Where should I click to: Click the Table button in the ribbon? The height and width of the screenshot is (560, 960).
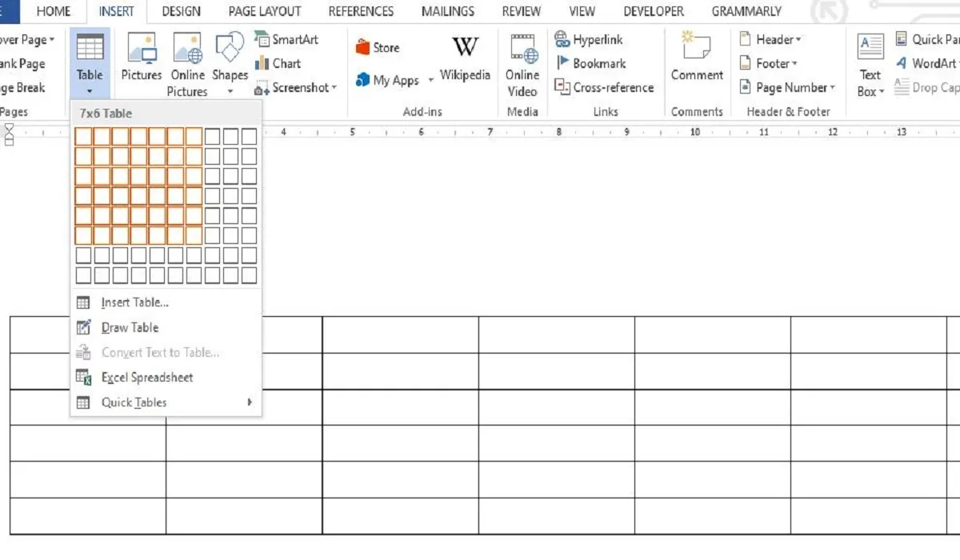[90, 64]
